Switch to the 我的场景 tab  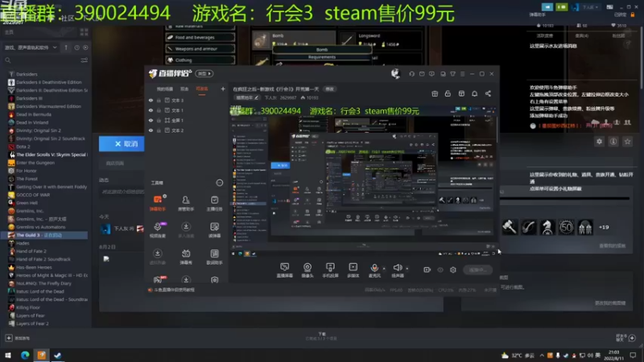click(165, 89)
